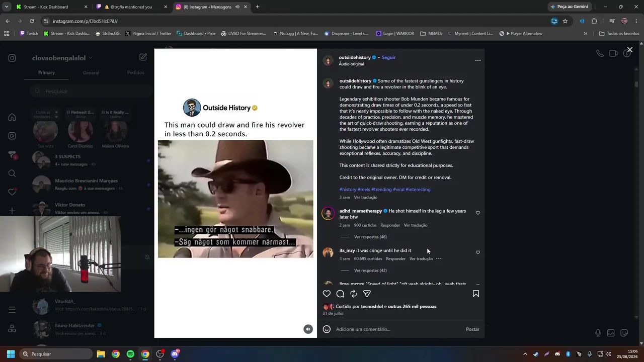Viewport: 644px width, 362px height.
Task: Click the #history hashtag
Action: (348, 190)
